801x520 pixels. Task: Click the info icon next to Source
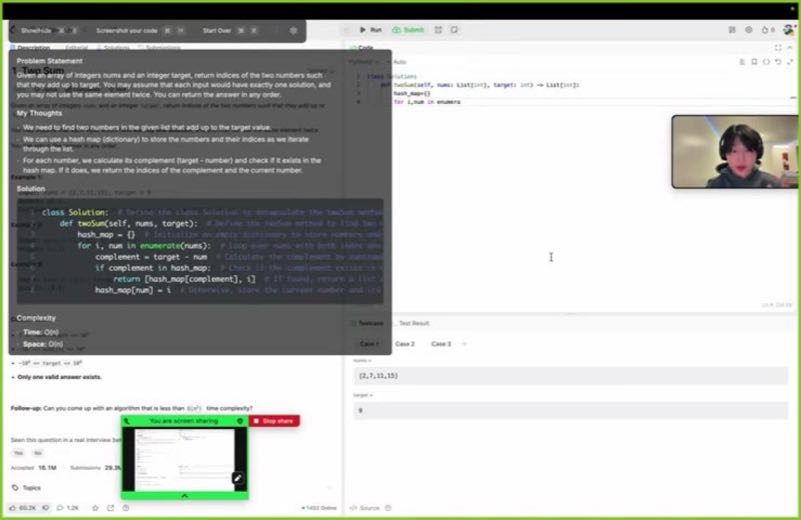coord(388,508)
